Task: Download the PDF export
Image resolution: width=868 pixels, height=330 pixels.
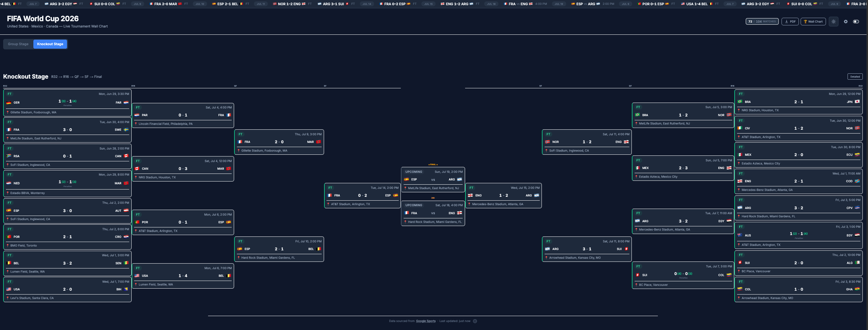Action: [x=790, y=22]
